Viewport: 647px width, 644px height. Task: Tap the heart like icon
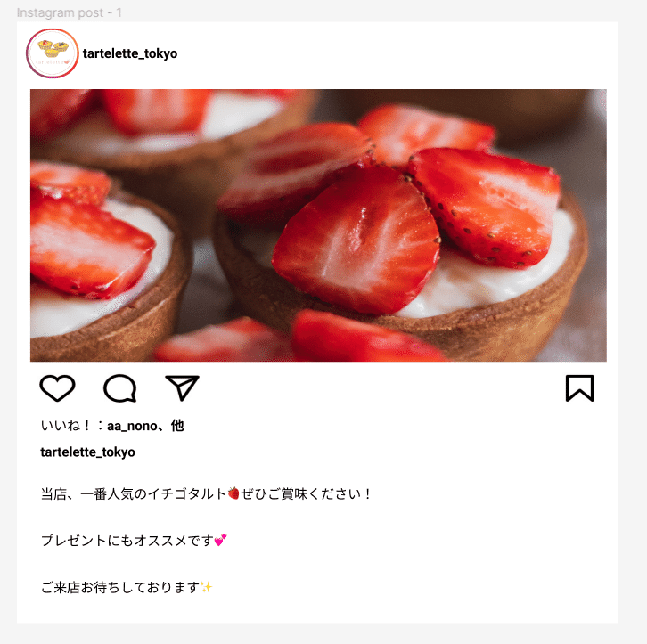[x=57, y=388]
